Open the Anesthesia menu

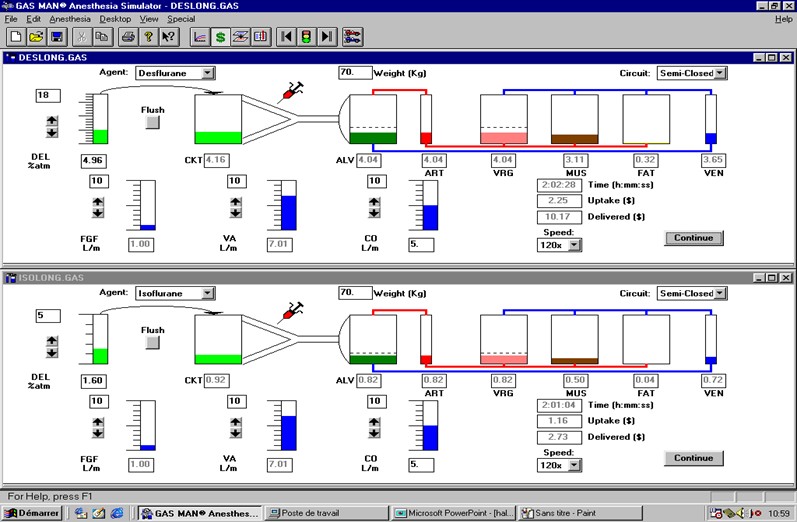click(x=69, y=19)
